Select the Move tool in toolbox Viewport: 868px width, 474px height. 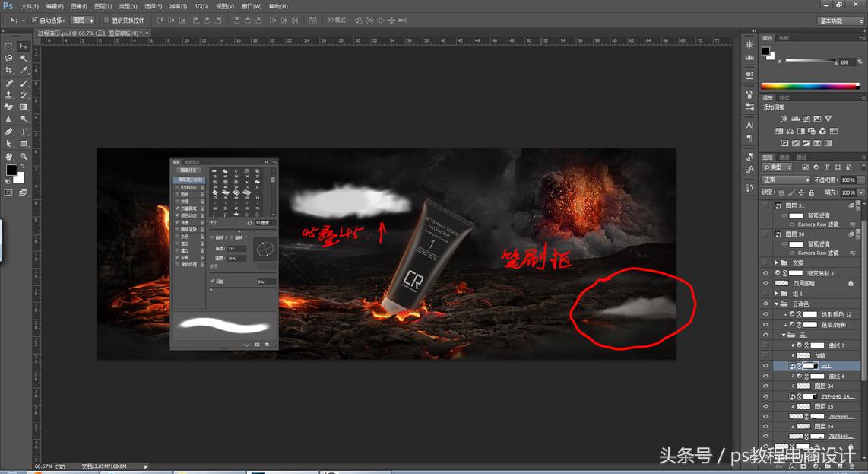click(24, 46)
